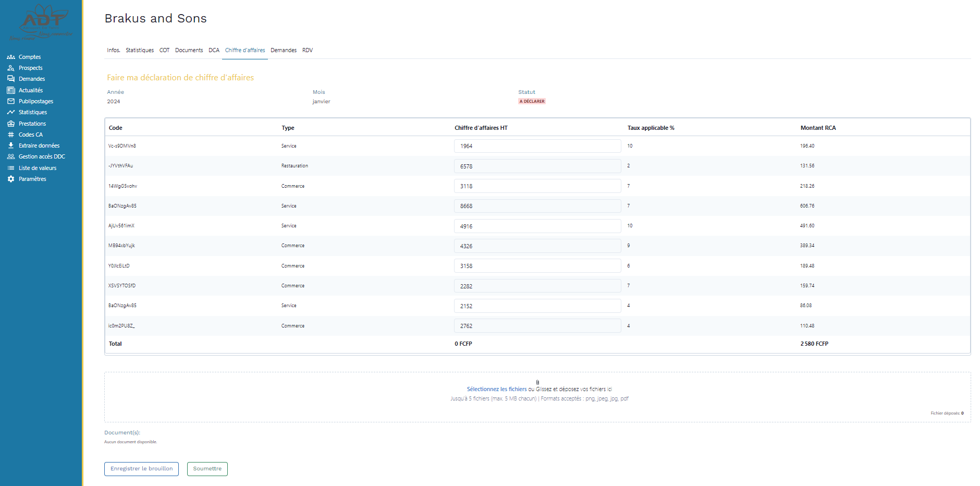This screenshot has height=486, width=980.
Task: Click the Prospects person icon
Action: pos(11,68)
